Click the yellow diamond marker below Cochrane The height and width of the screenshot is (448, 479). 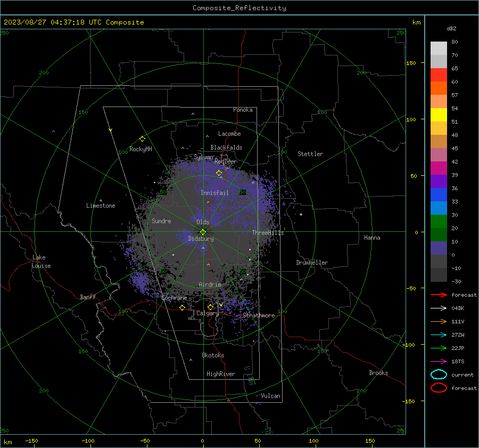182,307
